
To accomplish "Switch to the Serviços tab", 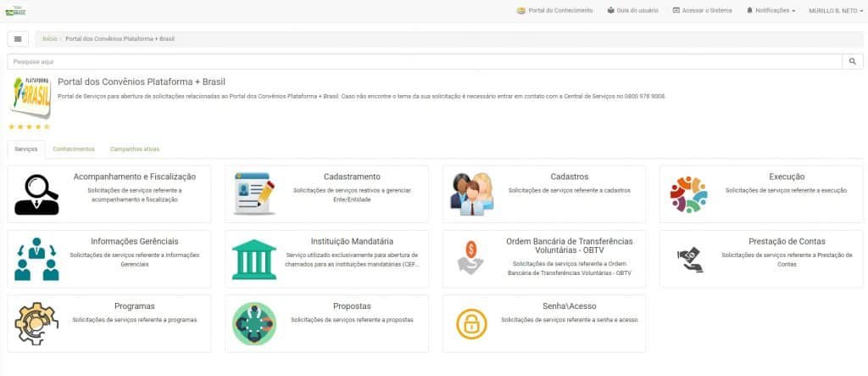I will click(x=26, y=149).
